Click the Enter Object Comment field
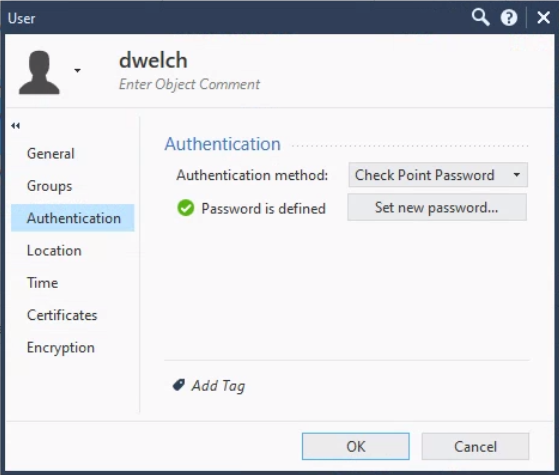The image size is (559, 475). [x=189, y=85]
